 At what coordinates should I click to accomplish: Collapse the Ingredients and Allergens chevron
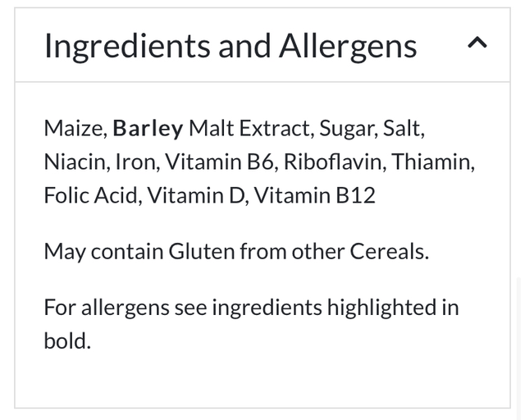[x=477, y=43]
